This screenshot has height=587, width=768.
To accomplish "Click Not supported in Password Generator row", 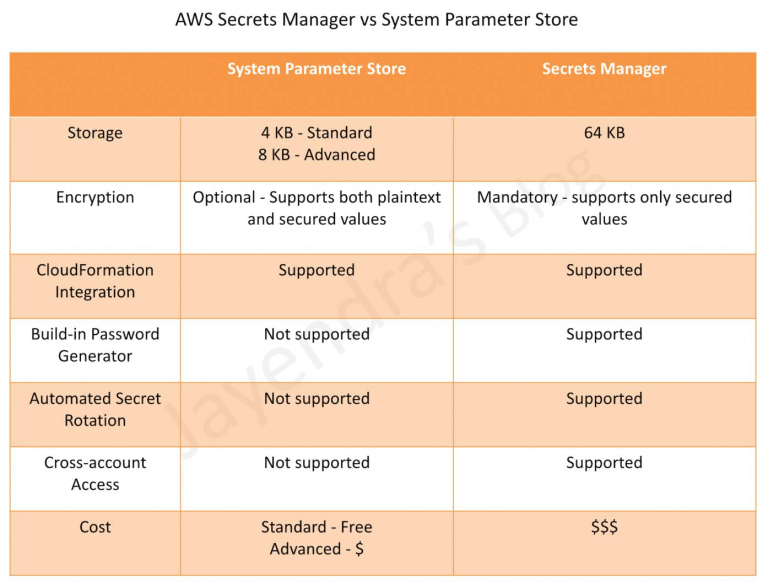I will pos(316,334).
